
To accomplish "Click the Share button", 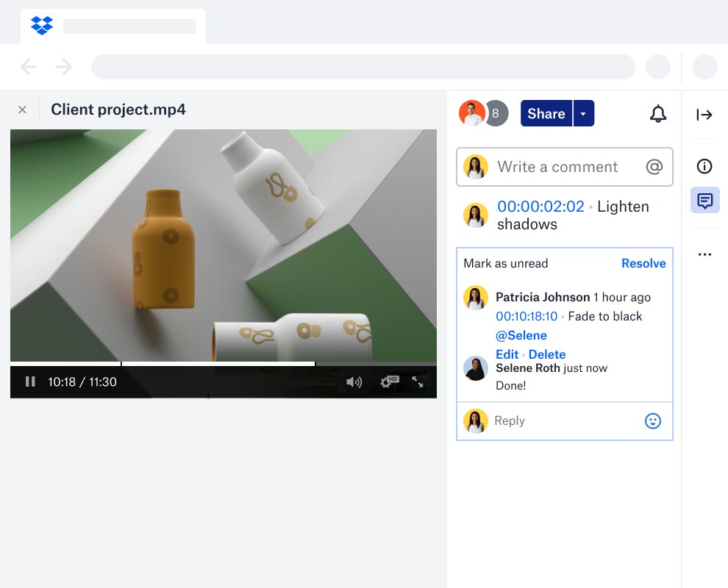I will coord(546,114).
